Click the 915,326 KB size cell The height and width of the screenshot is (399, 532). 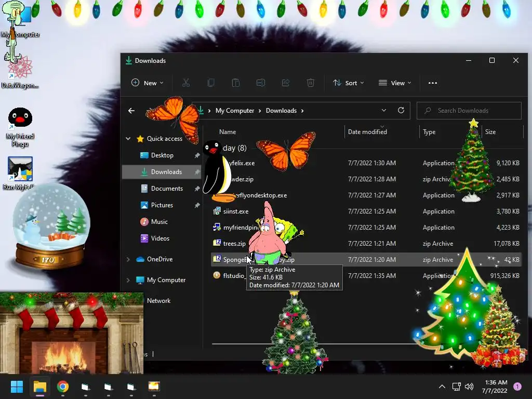(x=504, y=276)
